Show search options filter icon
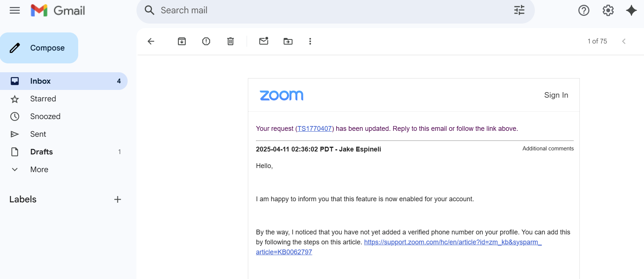644x279 pixels. point(519,10)
